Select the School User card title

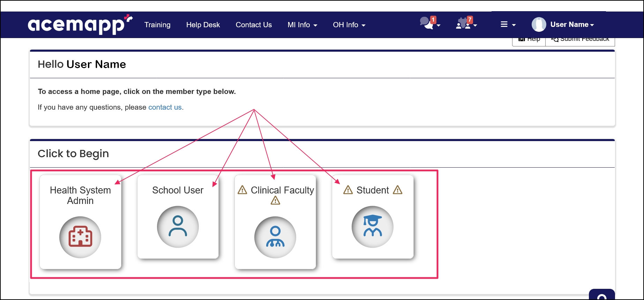pos(178,190)
